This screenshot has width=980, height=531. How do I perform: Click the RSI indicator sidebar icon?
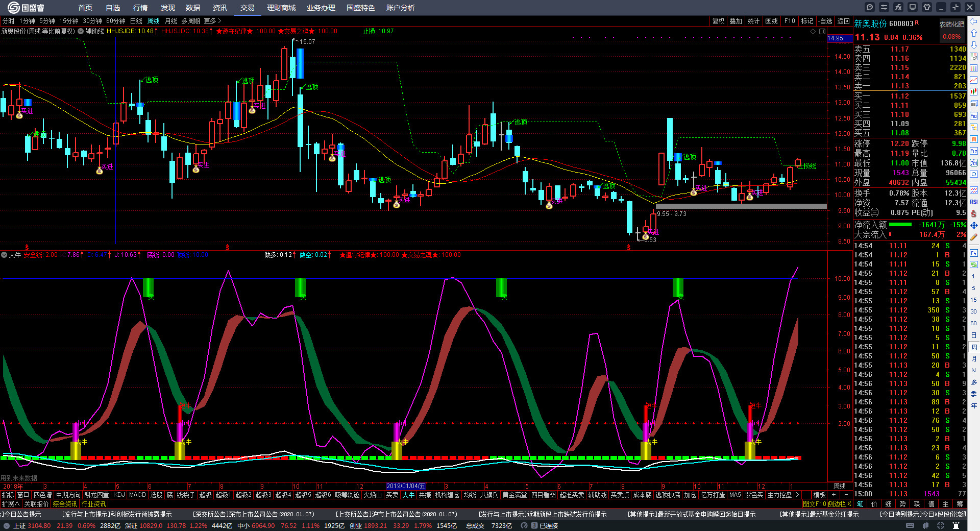coord(974,202)
